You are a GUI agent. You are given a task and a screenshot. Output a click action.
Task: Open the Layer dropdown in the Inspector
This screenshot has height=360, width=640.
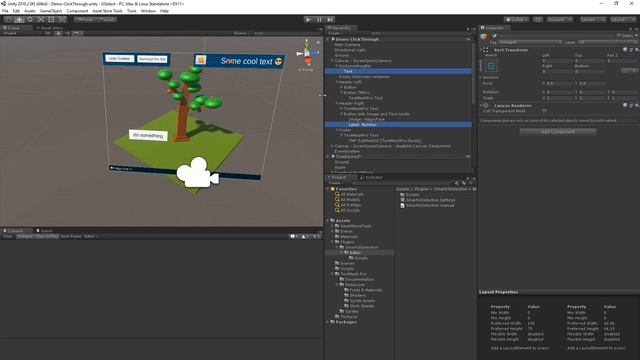(608, 42)
